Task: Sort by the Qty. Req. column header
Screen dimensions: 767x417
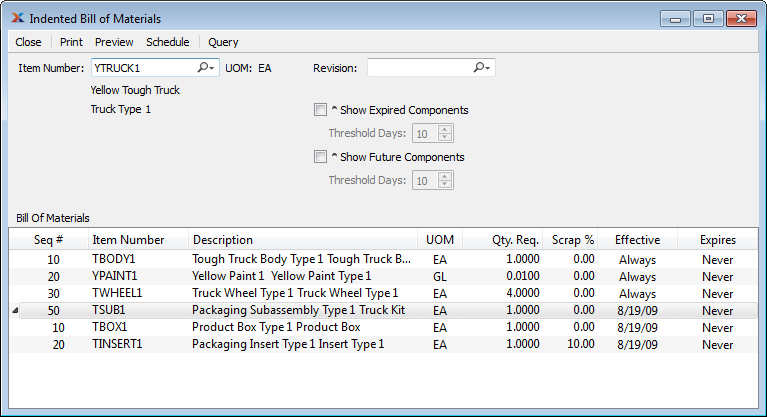Action: pyautogui.click(x=515, y=240)
